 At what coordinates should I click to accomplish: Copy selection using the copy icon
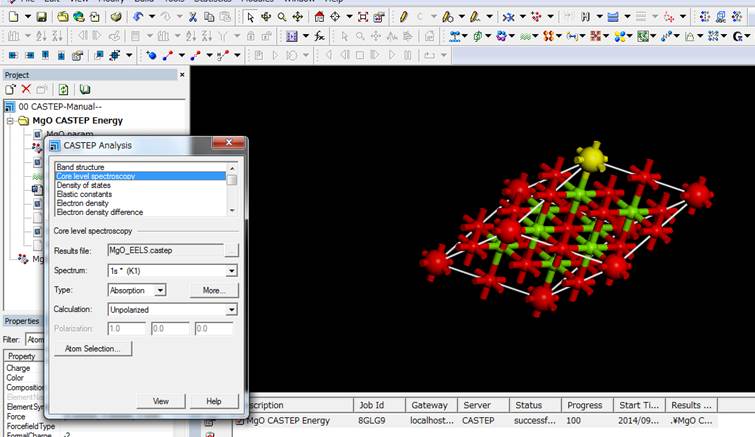pyautogui.click(x=209, y=17)
